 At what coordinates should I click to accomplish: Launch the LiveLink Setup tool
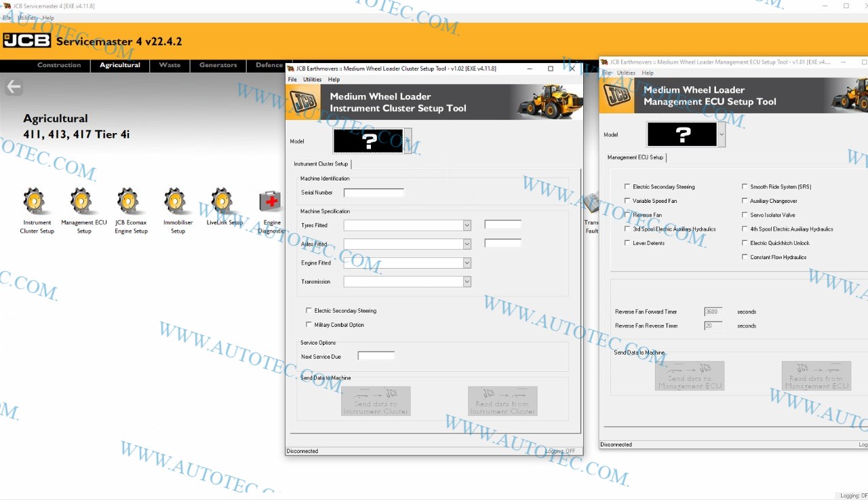pos(223,202)
